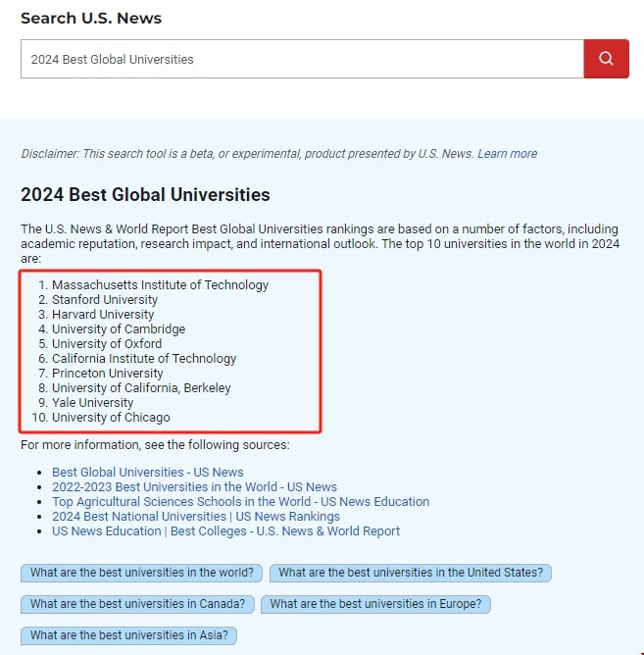The width and height of the screenshot is (644, 655).
Task: Click 'University of Oxford' list entry
Action: pos(107,344)
